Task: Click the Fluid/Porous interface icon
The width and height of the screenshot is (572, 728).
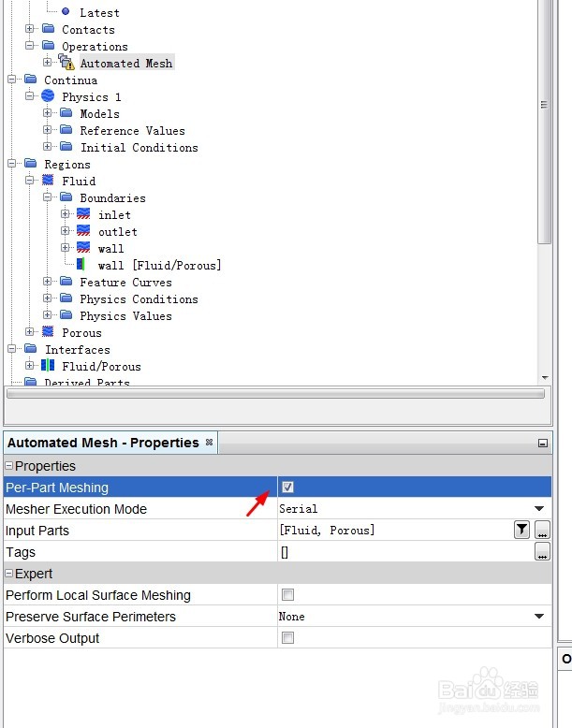Action: point(48,366)
